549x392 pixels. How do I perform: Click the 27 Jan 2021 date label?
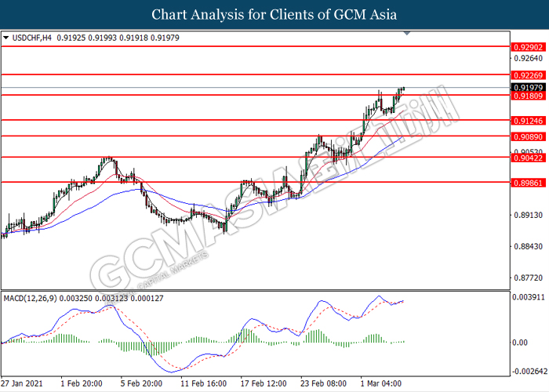(24, 384)
